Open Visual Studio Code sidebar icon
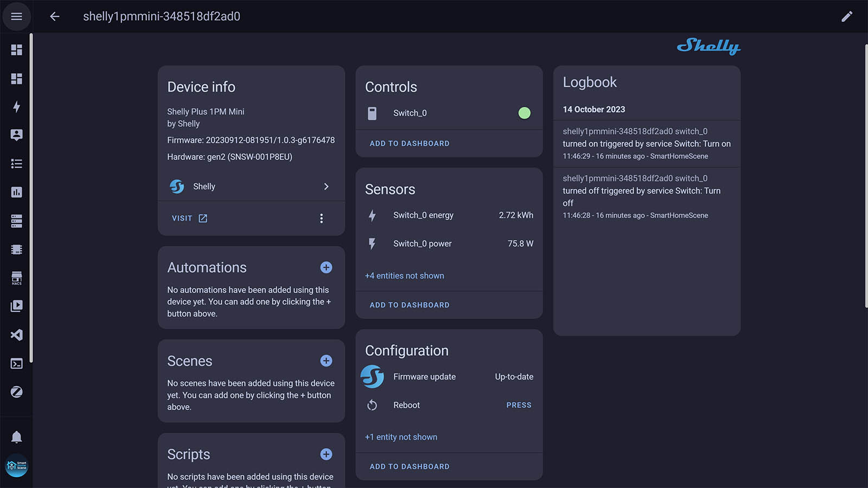868x488 pixels. point(16,335)
